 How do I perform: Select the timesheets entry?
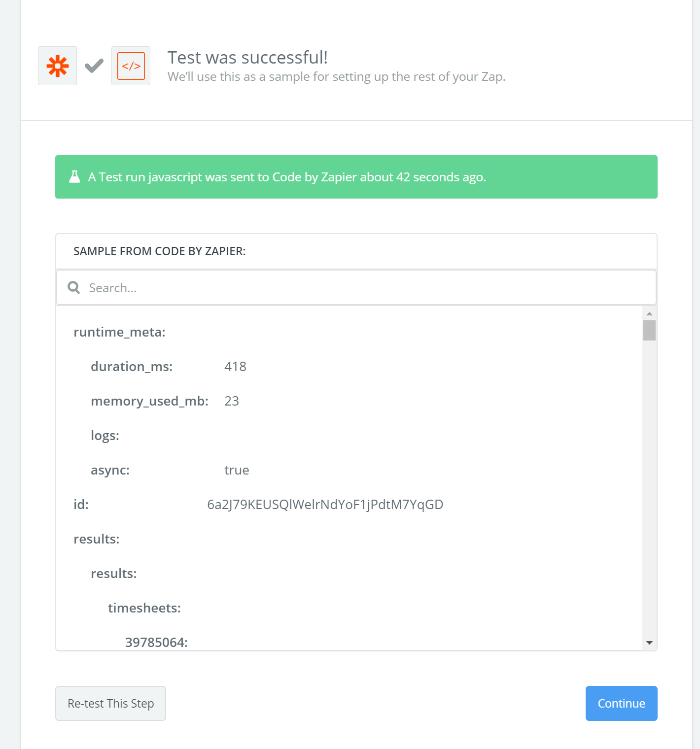144,608
